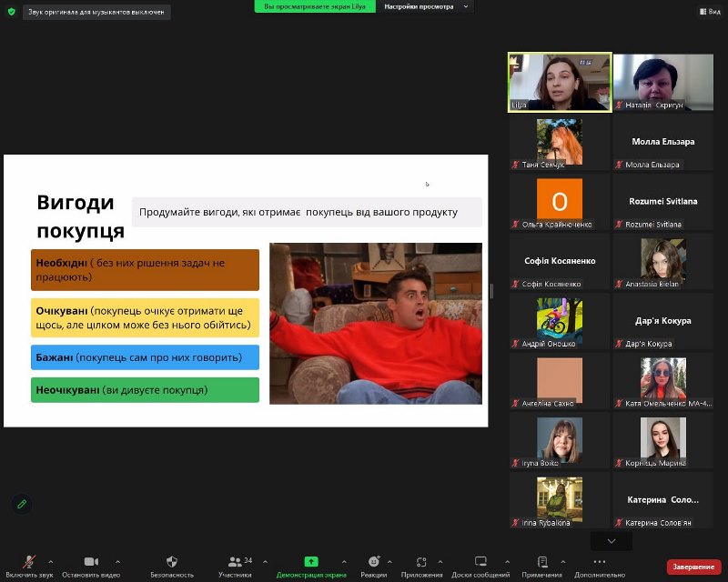Click muted mic icon beside Anastasia Bielan
728x582 pixels.
coord(619,284)
